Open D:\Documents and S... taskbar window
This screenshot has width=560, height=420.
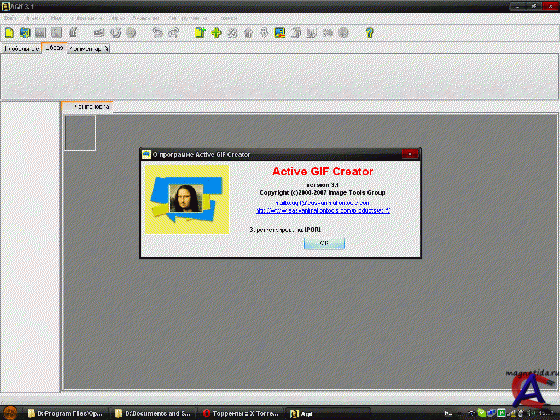(x=154, y=413)
